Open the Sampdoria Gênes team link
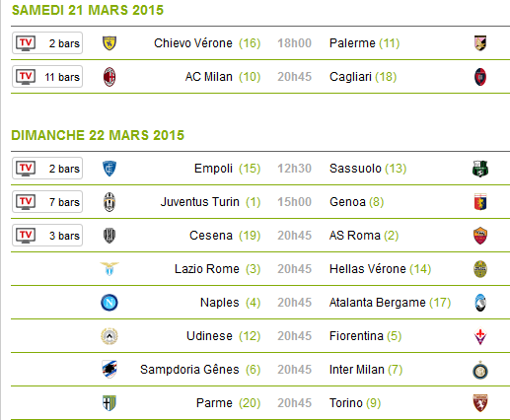This screenshot has height=420, width=510. 189,370
